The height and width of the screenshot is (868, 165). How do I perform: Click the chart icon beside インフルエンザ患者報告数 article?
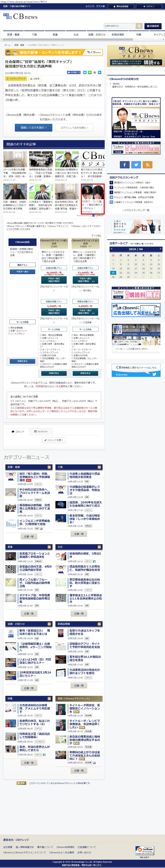(x=42, y=529)
